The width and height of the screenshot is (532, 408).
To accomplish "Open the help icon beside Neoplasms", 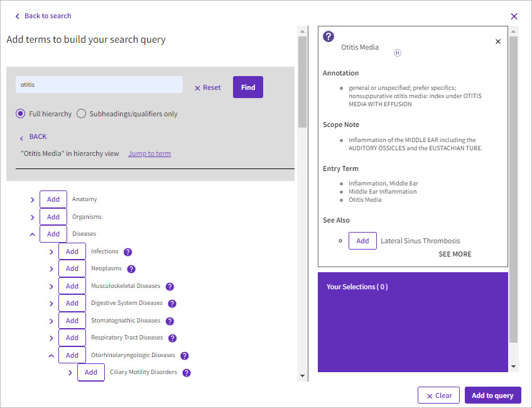I will point(131,269).
